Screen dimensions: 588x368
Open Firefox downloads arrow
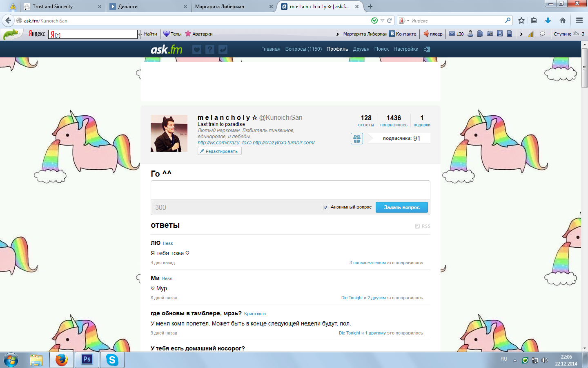(x=548, y=20)
